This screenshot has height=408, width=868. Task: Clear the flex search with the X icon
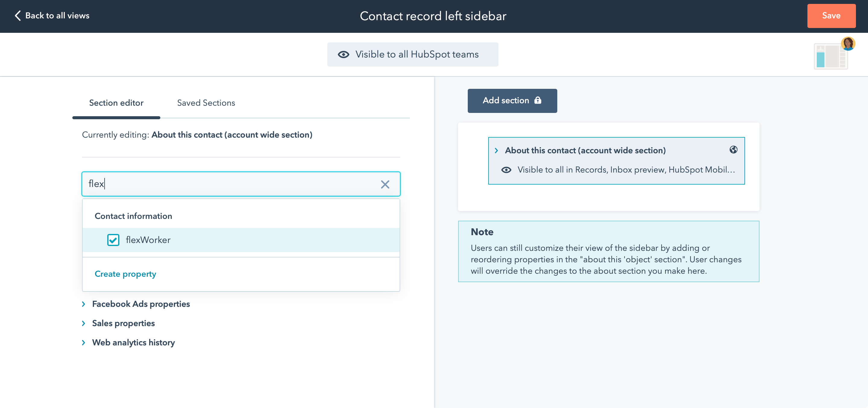(x=385, y=184)
